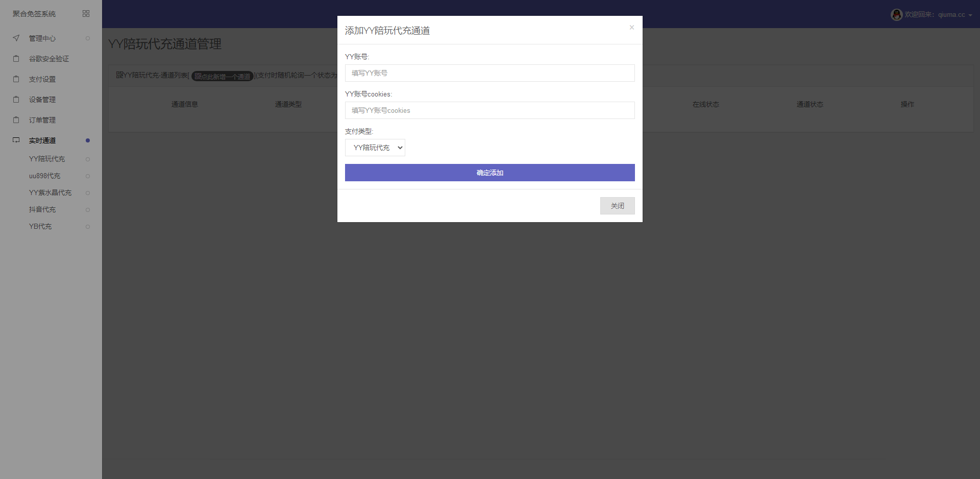Screen dimensions: 980x479
Task: Click the circle indicator beside uu898代充
Action: tap(88, 176)
